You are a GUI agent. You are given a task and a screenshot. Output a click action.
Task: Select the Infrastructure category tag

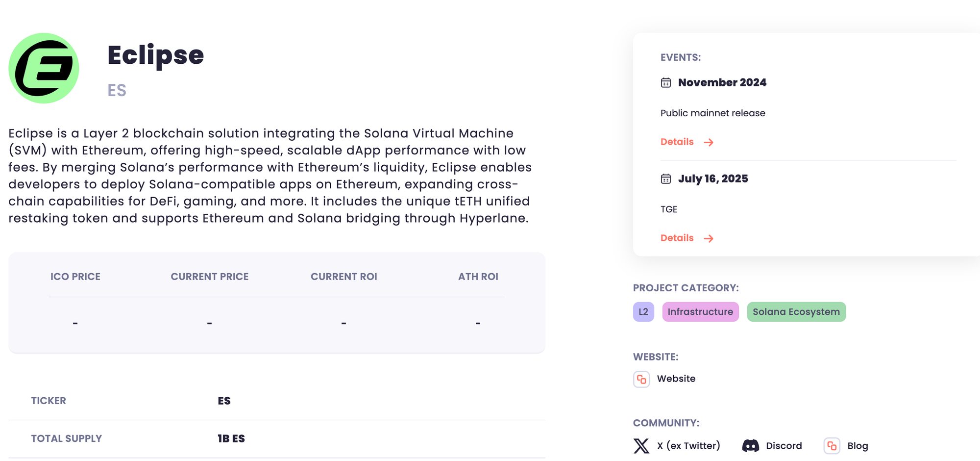tap(700, 312)
